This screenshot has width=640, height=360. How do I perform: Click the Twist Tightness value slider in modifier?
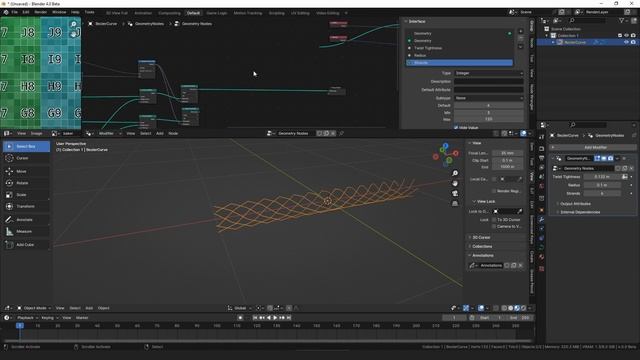602,177
